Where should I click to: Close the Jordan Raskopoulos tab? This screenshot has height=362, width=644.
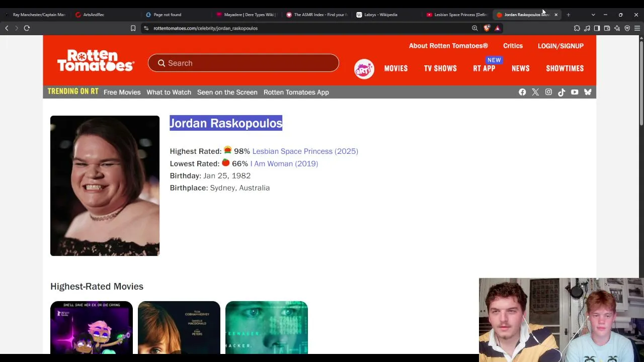point(556,15)
